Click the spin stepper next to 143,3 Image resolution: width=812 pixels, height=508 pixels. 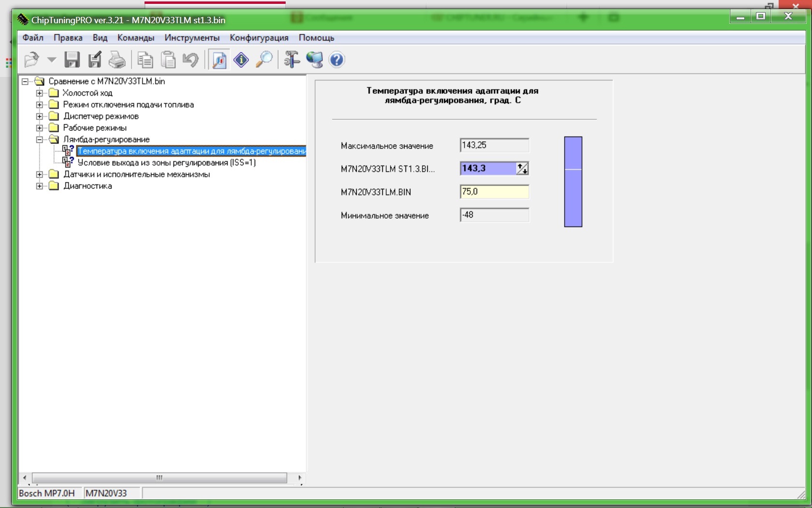(x=522, y=168)
